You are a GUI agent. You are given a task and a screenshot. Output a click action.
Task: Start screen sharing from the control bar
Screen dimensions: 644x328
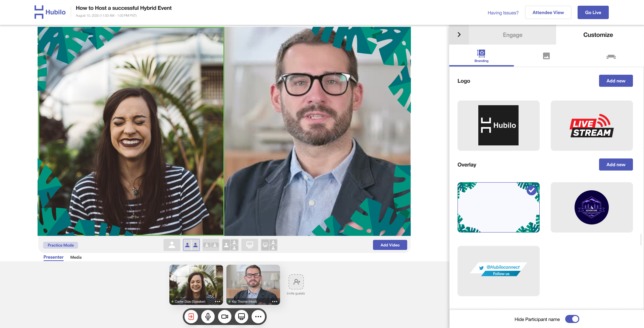click(241, 317)
